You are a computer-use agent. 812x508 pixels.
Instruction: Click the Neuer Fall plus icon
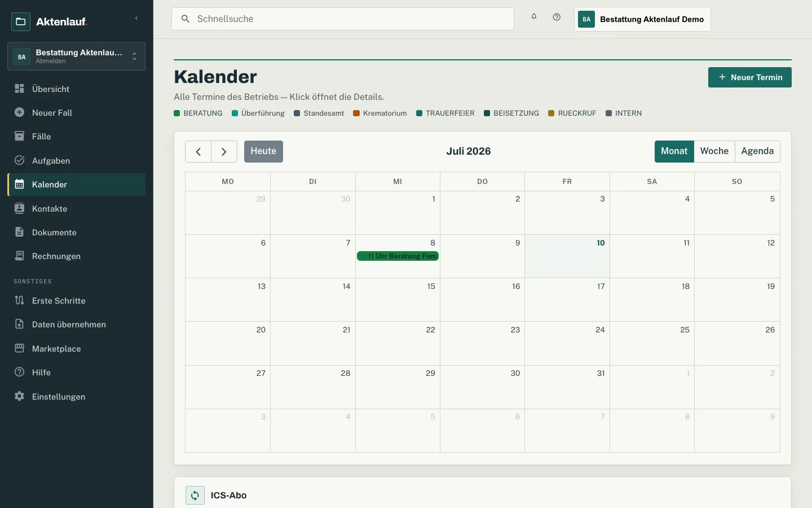tap(19, 112)
